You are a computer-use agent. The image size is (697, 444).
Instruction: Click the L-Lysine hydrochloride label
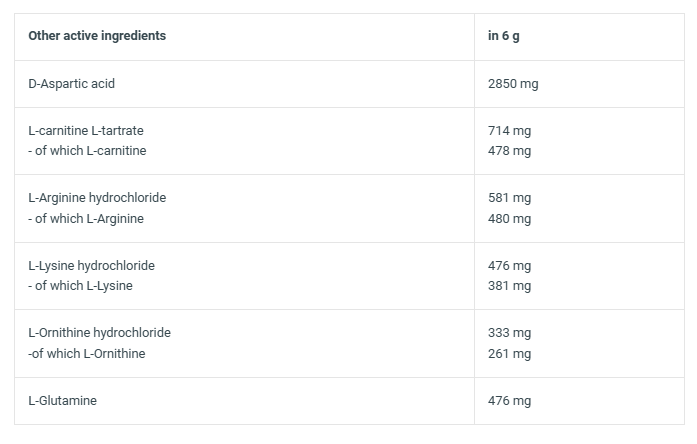pyautogui.click(x=92, y=266)
